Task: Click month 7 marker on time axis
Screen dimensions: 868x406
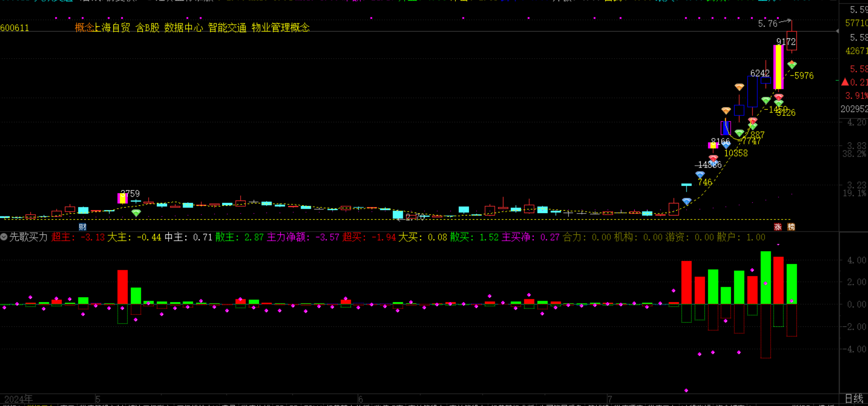Action: (x=610, y=399)
